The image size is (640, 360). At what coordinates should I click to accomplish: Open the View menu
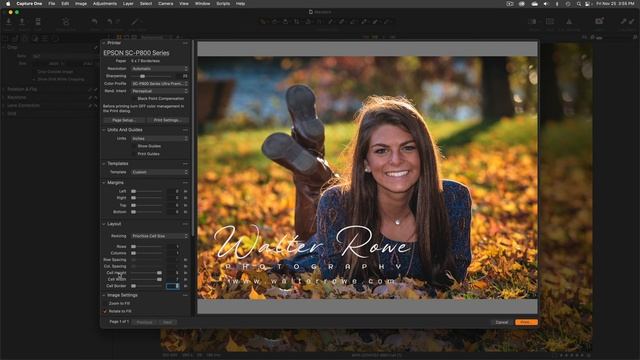184,4
